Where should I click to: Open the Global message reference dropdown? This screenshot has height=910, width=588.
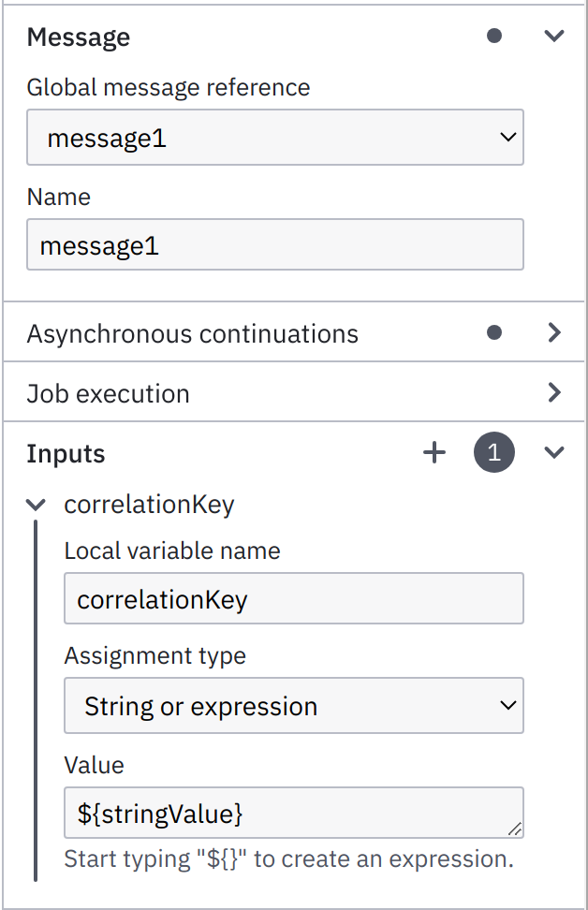pos(275,137)
